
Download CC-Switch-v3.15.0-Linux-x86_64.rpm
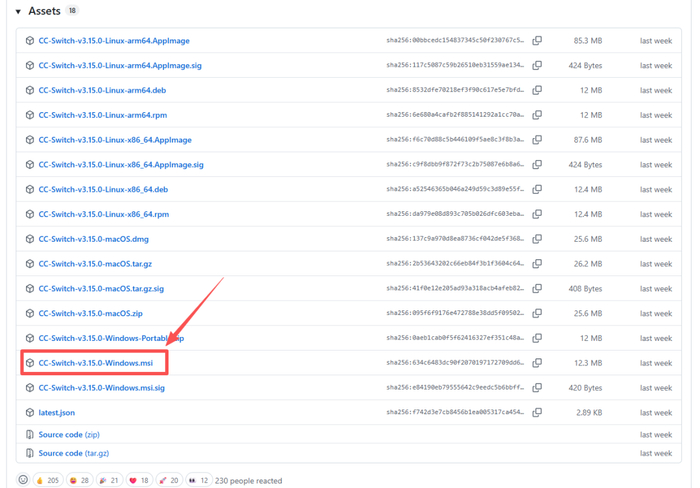(104, 214)
